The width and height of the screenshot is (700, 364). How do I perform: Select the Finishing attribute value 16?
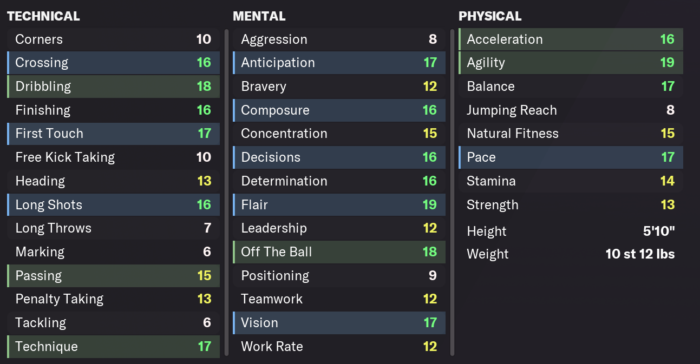204,110
